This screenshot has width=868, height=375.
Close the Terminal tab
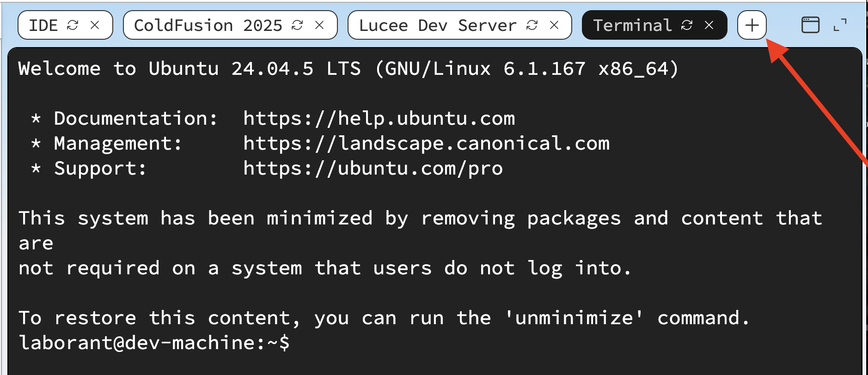click(709, 25)
